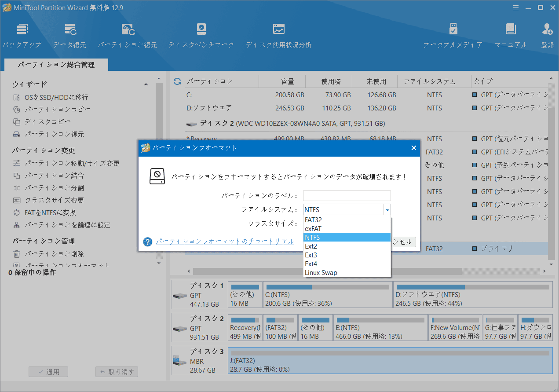Select Ext2 from the file system list
The width and height of the screenshot is (559, 392).
point(347,246)
